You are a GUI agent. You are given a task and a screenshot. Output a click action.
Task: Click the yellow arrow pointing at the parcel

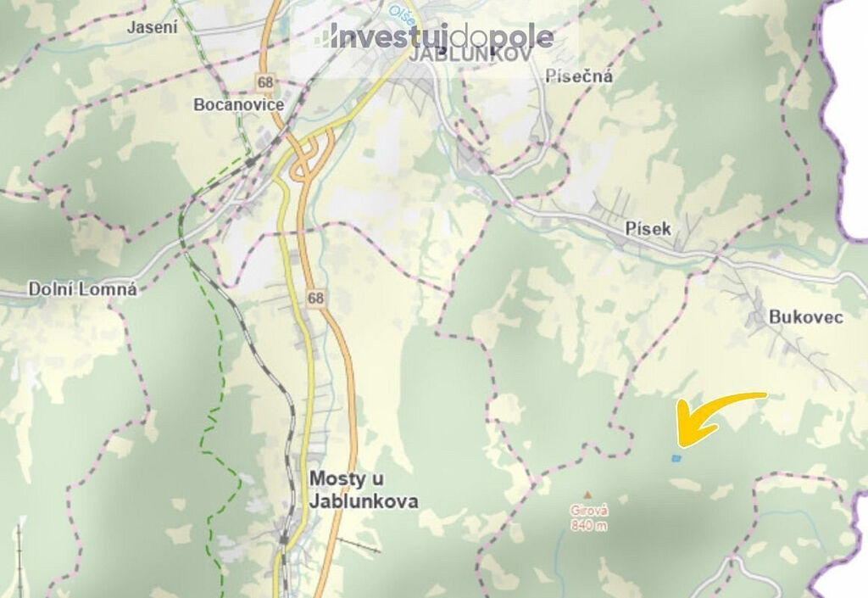[x=719, y=419]
